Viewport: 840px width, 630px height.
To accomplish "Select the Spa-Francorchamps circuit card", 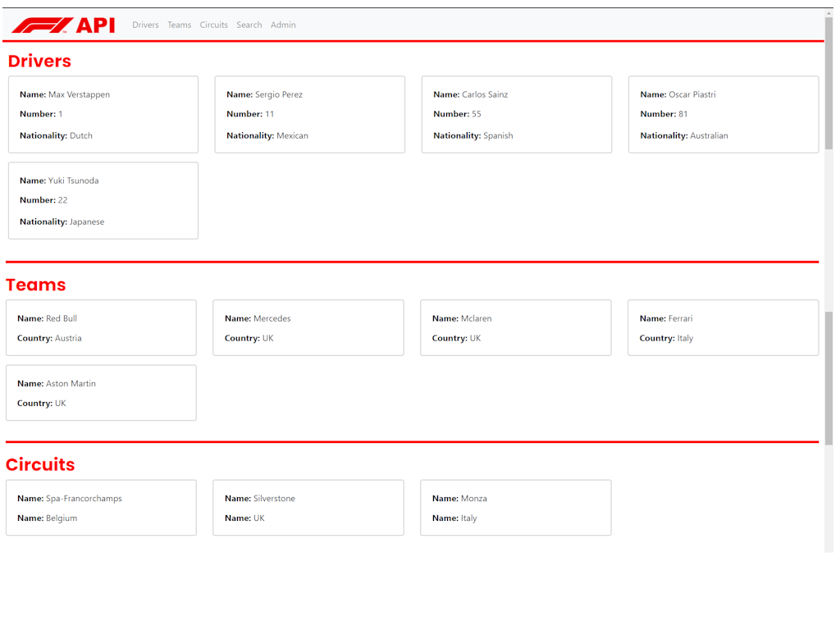I will pos(101,508).
